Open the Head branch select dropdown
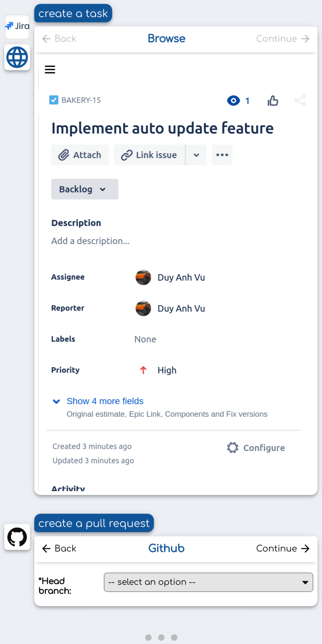 pos(208,582)
